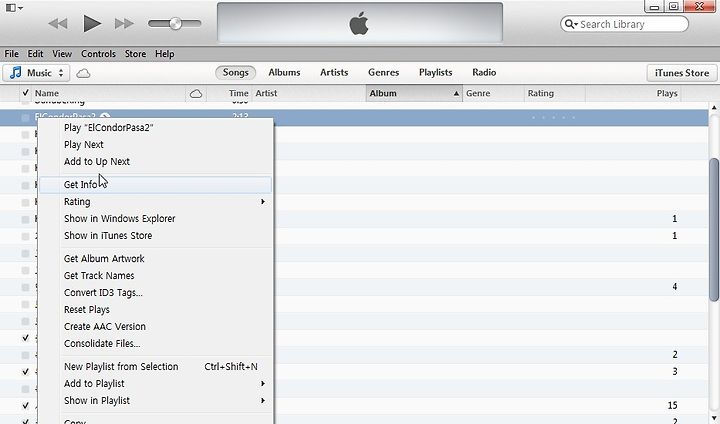Toggle the checkmark column header
This screenshot has width=720, height=424.
pos(25,93)
